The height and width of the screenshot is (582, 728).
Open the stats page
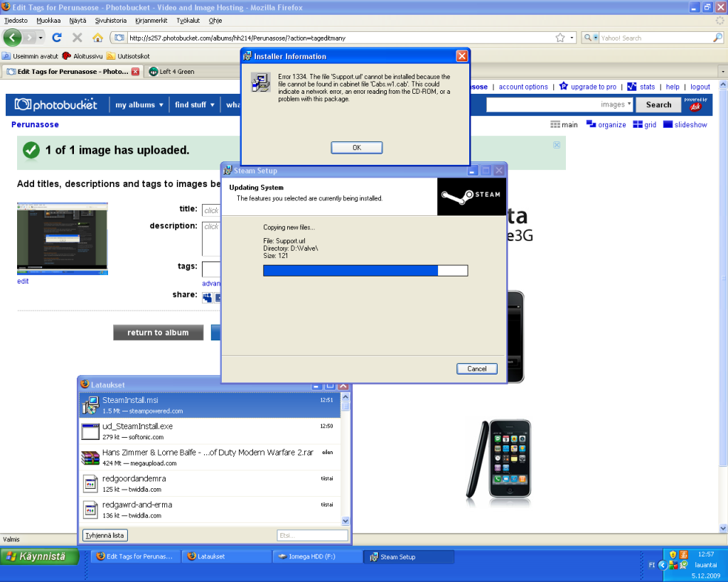click(x=641, y=87)
